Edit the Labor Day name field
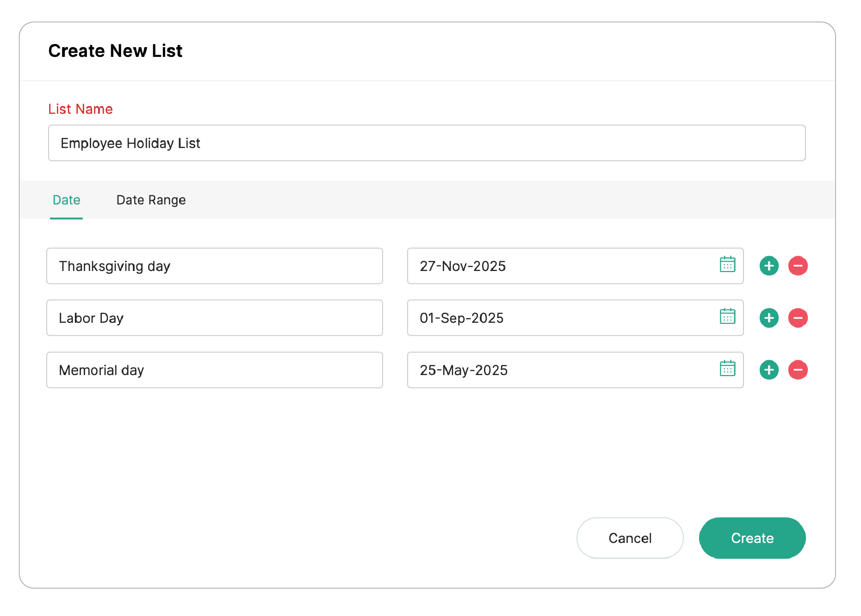The width and height of the screenshot is (861, 616). point(214,318)
